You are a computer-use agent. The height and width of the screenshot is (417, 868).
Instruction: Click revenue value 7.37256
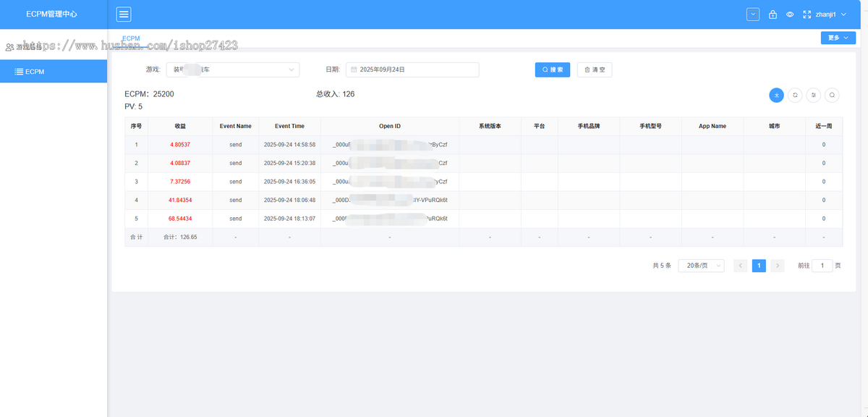click(180, 182)
